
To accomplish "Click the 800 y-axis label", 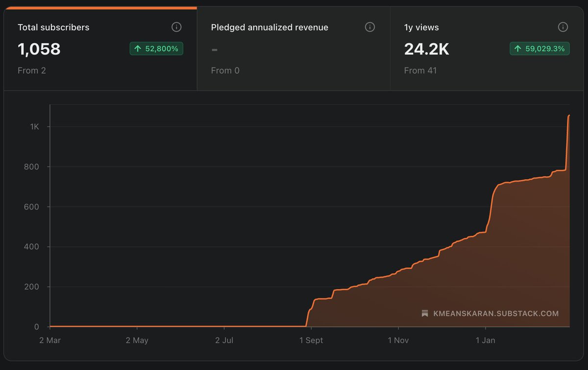I will (32, 167).
